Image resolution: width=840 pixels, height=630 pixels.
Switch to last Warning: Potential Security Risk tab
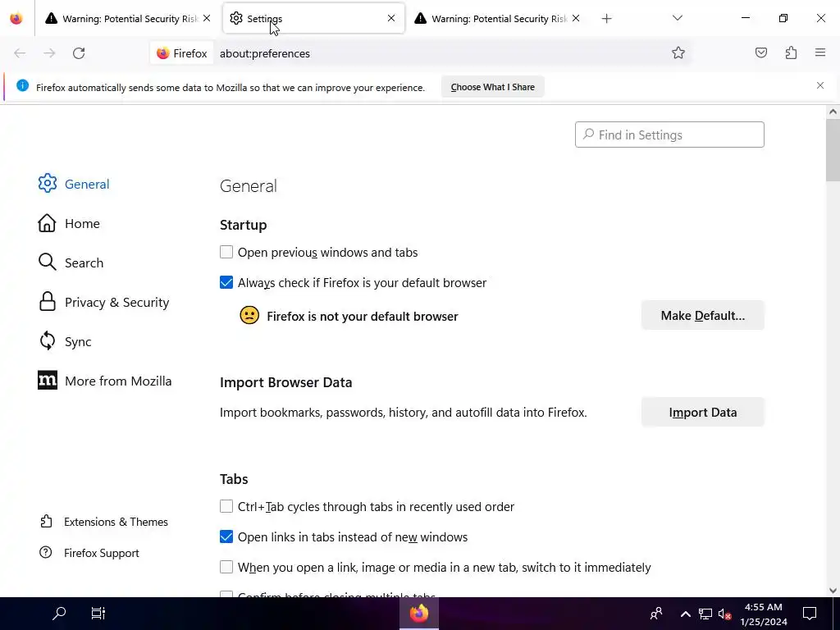496,19
